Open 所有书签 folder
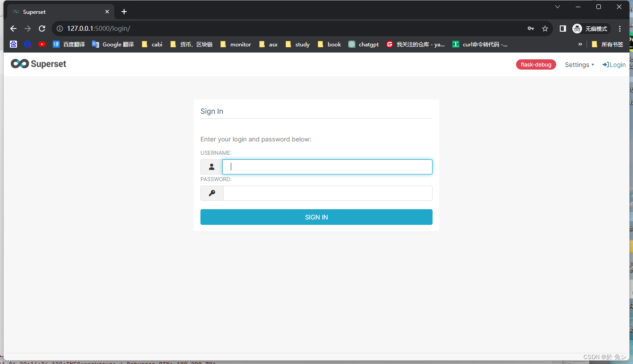The width and height of the screenshot is (633, 364). pos(607,44)
